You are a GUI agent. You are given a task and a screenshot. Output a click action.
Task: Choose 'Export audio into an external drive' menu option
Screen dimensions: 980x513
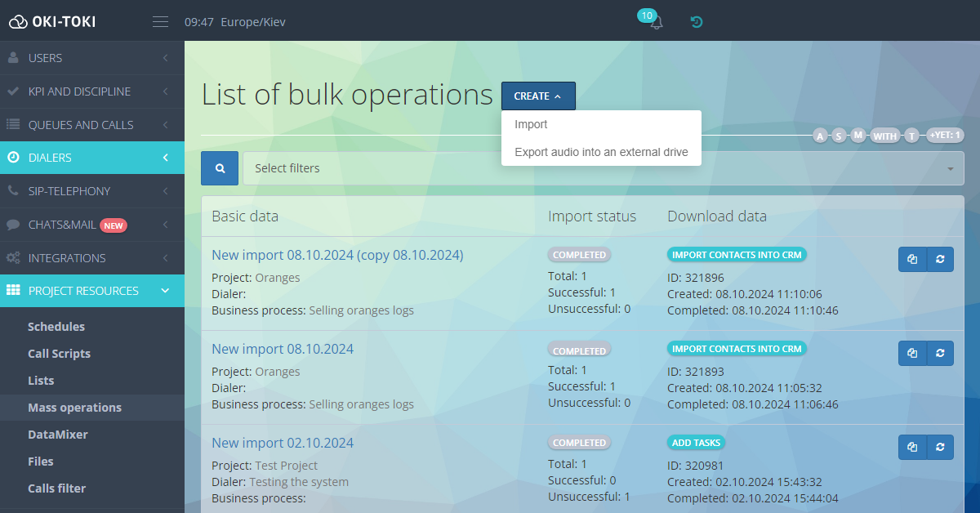tap(600, 152)
